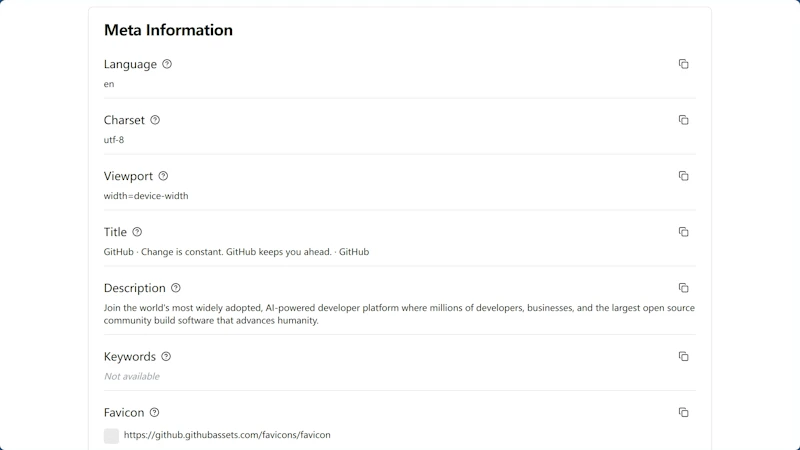Open help tooltip for Description

(176, 288)
